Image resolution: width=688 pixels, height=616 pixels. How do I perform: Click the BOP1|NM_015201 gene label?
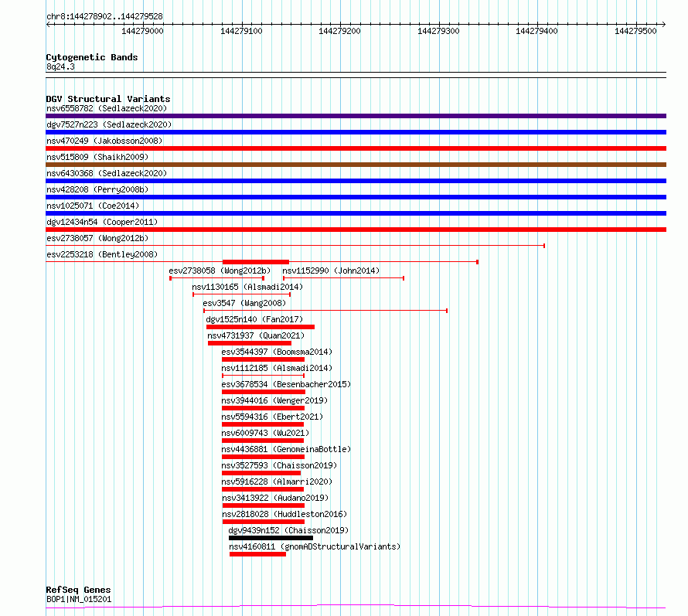tap(79, 599)
